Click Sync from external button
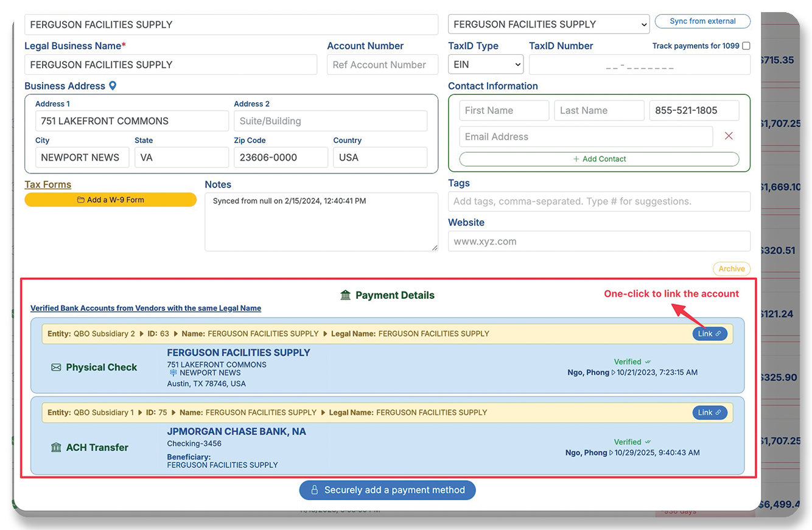The width and height of the screenshot is (812, 530). [x=702, y=21]
